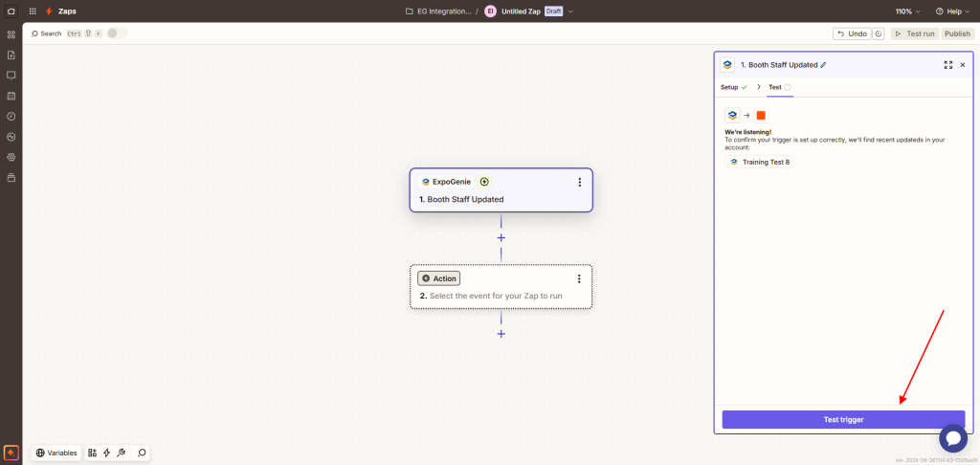This screenshot has width=980, height=465.
Task: Select the Training Test 8 account chip
Action: (759, 162)
